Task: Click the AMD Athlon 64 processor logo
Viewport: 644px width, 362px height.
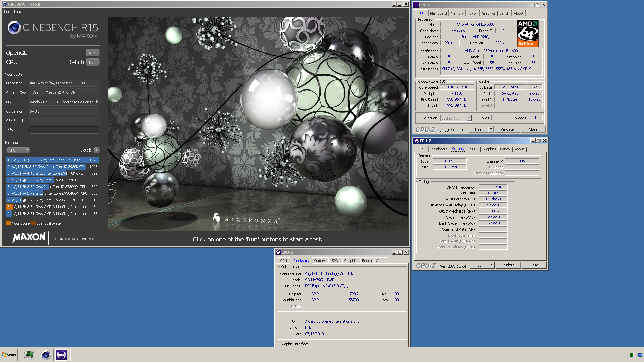Action: click(528, 34)
